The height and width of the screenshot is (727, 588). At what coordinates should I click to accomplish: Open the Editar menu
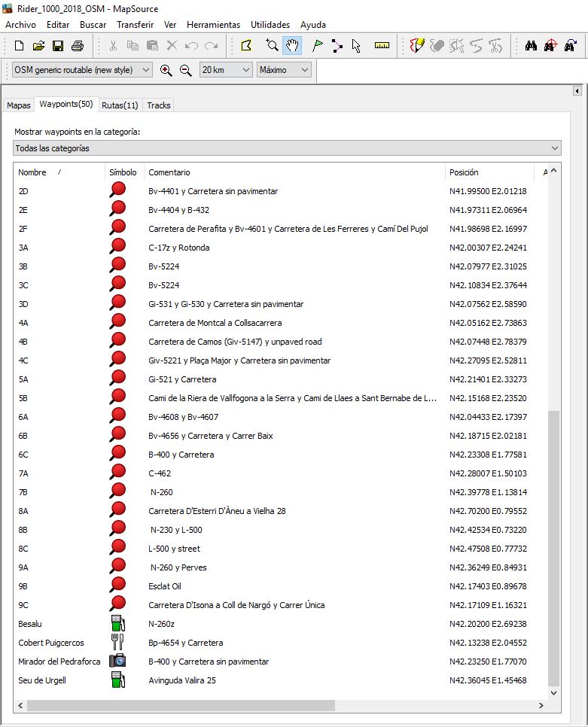[58, 25]
